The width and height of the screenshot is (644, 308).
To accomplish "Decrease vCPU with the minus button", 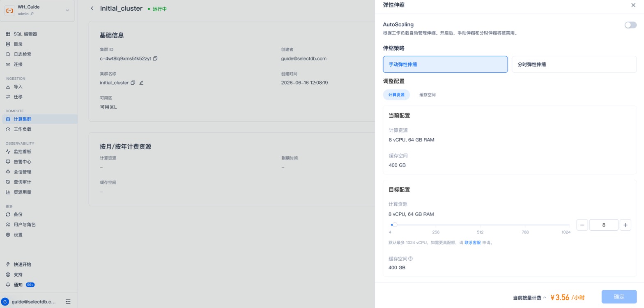I will click(x=582, y=225).
